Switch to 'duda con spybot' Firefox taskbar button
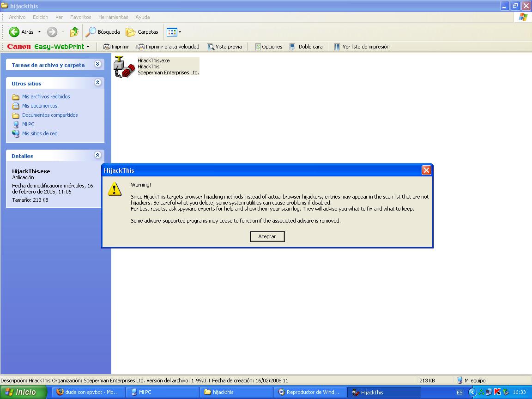 pos(89,392)
